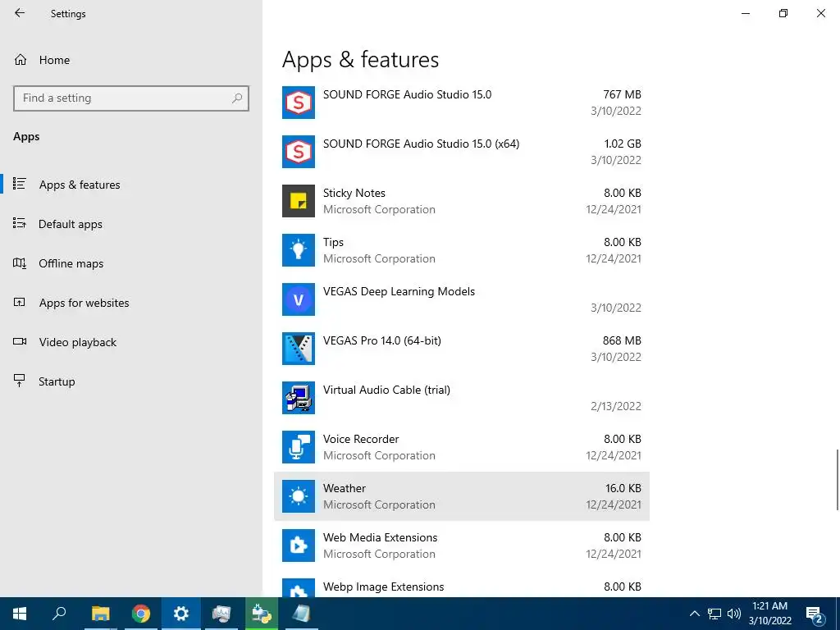Select Webp Image Extensions entry name
The height and width of the screenshot is (630, 840).
tap(383, 587)
